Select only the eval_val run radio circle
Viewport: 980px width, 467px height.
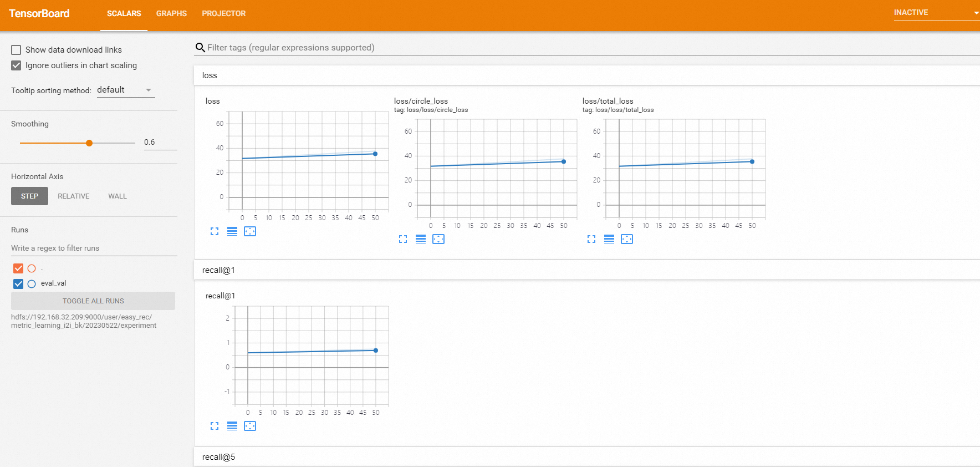32,284
